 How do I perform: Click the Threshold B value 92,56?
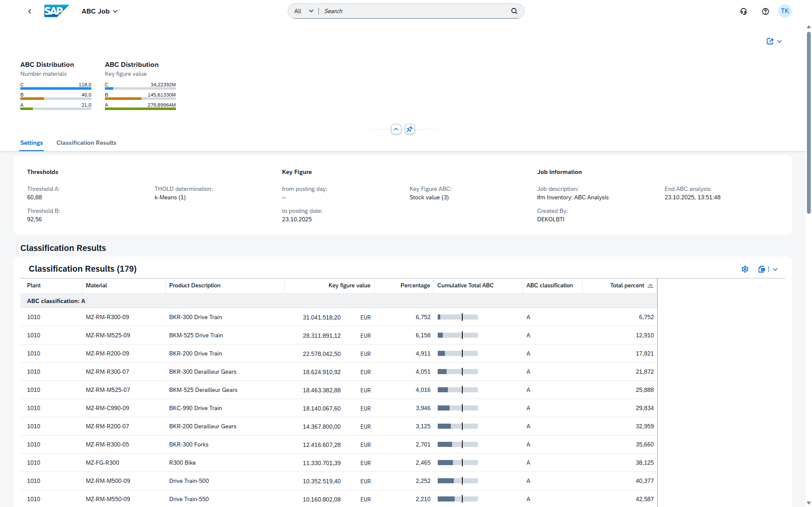[34, 219]
